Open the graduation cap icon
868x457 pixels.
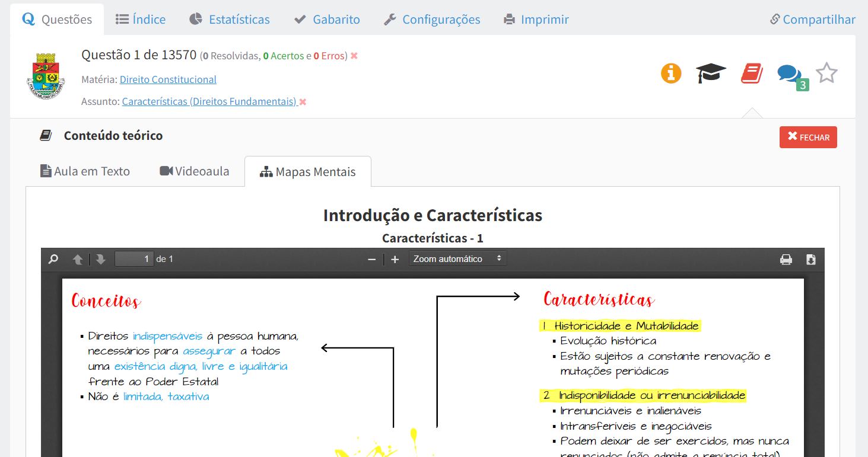711,73
